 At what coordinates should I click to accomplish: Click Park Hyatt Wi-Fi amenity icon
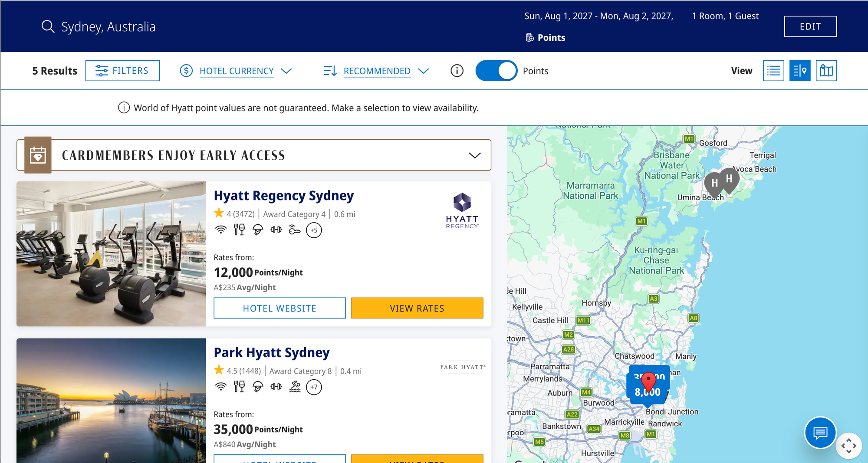pos(221,387)
